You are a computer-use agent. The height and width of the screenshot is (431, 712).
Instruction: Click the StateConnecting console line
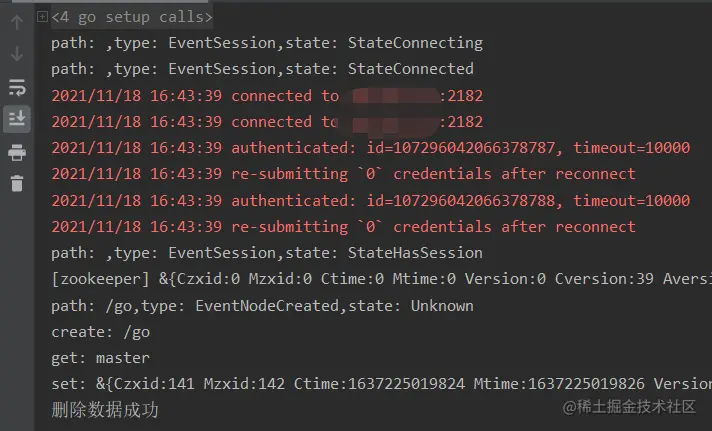pos(267,43)
